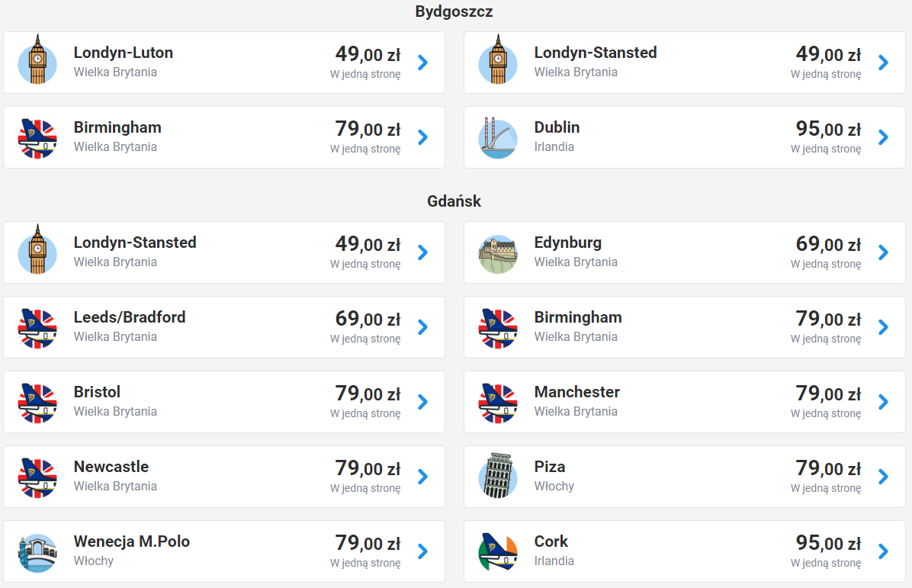Click the arrow beside Bydgoszcz Birmingham price
Image resolution: width=912 pixels, height=588 pixels.
click(423, 137)
